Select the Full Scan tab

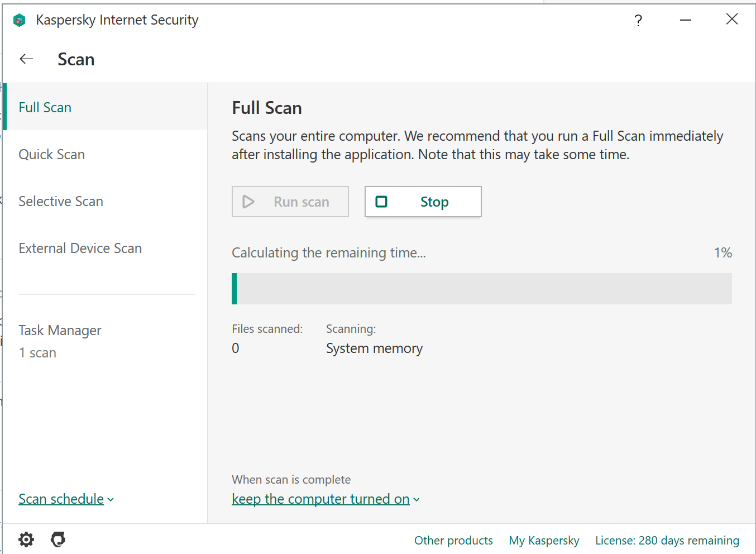click(x=105, y=107)
